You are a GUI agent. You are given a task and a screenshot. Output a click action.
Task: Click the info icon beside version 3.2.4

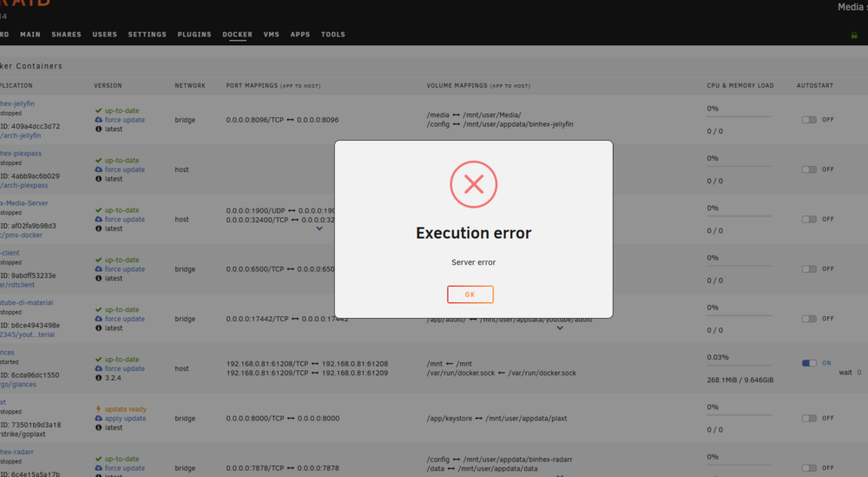click(x=99, y=378)
